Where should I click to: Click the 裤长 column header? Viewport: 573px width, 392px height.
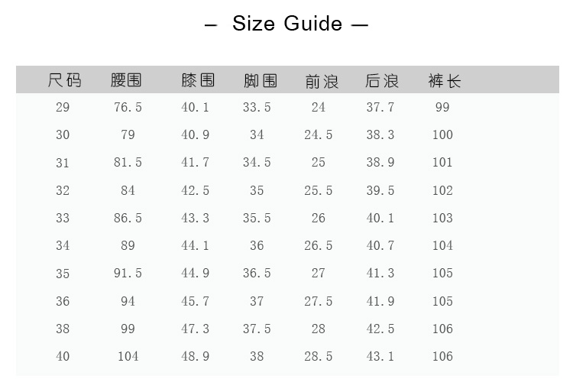[445, 80]
